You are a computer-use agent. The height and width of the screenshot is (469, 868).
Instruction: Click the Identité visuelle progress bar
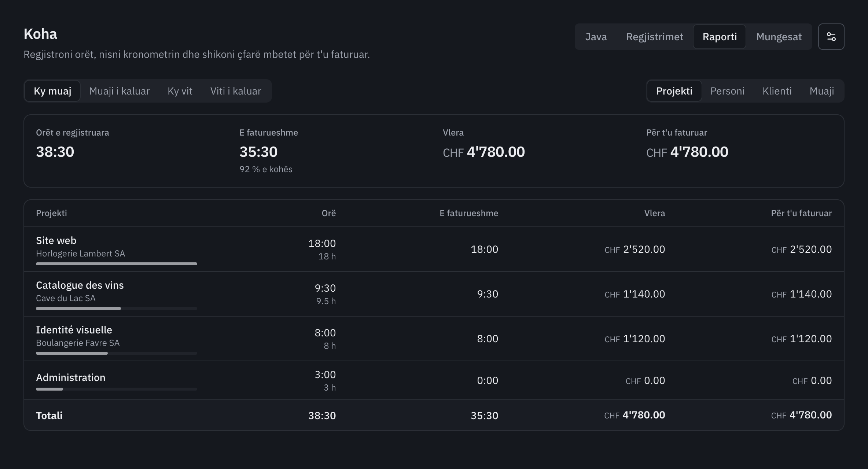tap(117, 353)
